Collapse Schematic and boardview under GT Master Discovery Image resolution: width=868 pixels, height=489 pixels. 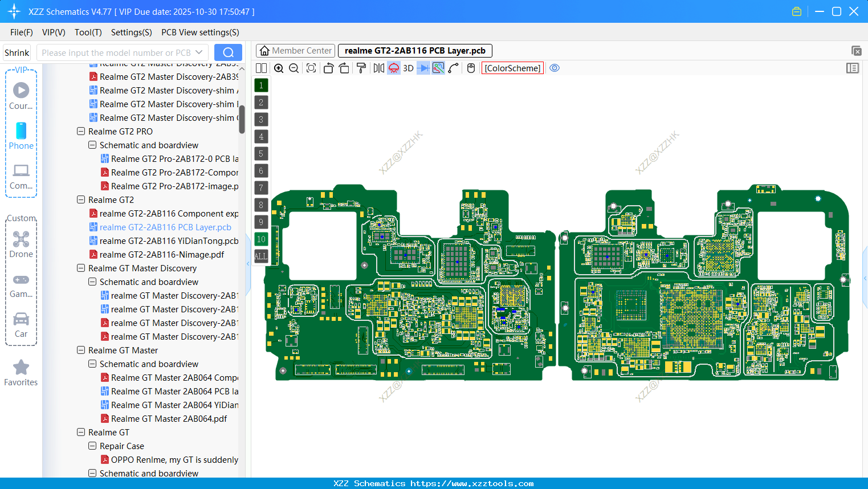click(92, 282)
